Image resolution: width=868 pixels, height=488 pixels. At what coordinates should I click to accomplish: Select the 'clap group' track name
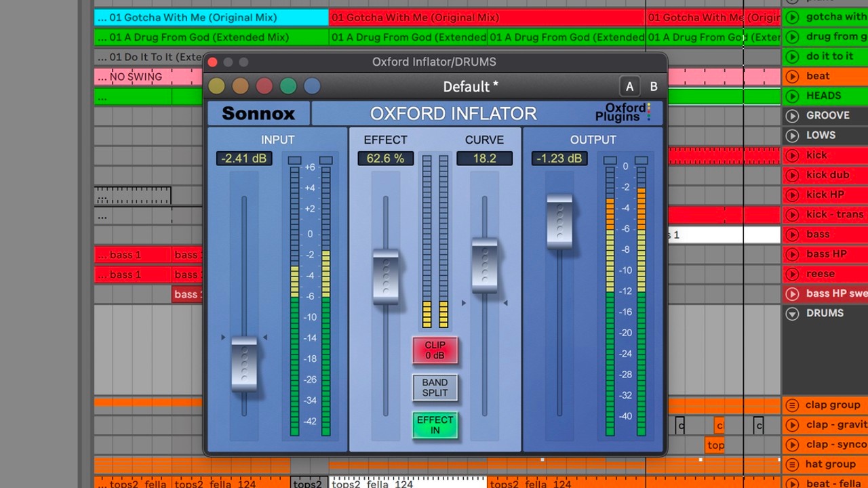pos(833,405)
